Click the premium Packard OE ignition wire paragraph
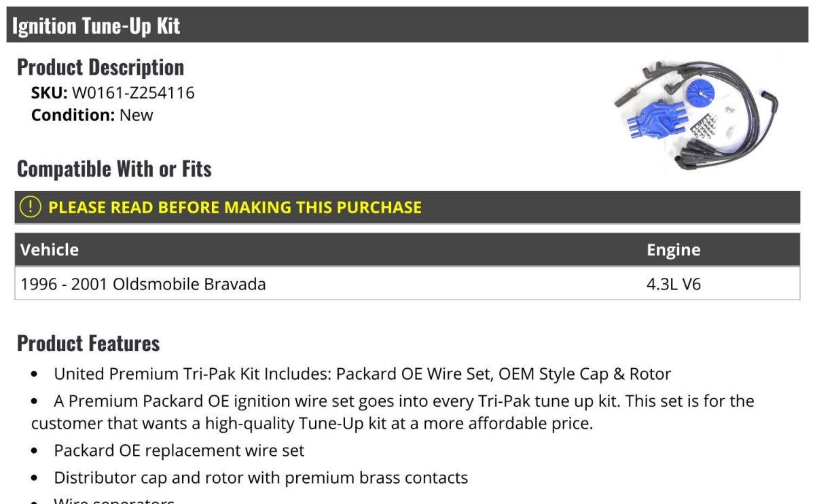Viewport: 815px width, 504px height. coord(393,412)
